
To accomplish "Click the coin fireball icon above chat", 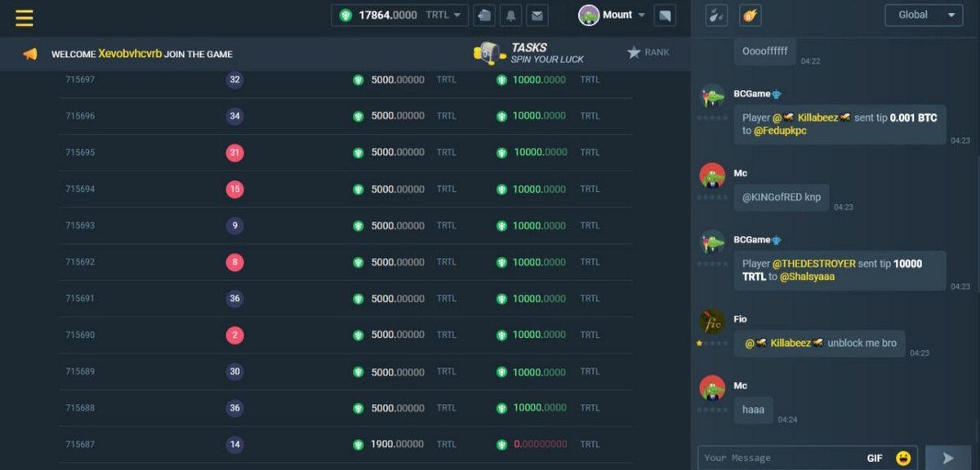I will tap(750, 15).
